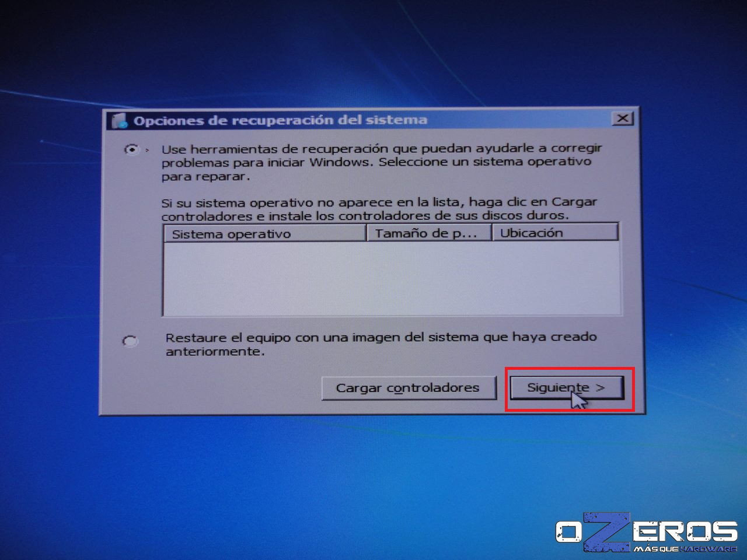Click the oZeros wordmark logo
747x560 pixels.
pos(646,531)
